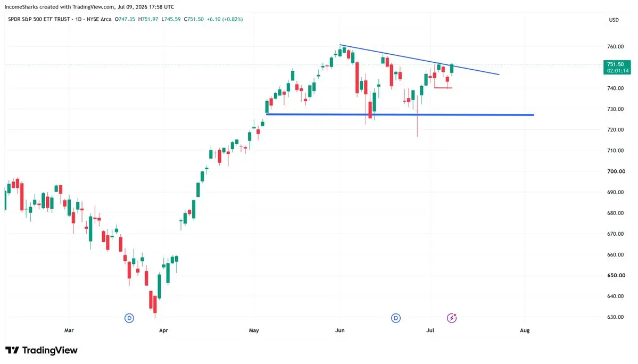
Task: Click the TradingView logo at bottom left
Action: (41, 350)
